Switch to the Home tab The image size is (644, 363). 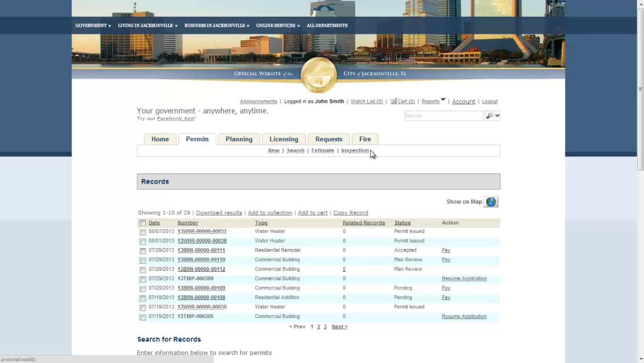click(160, 139)
